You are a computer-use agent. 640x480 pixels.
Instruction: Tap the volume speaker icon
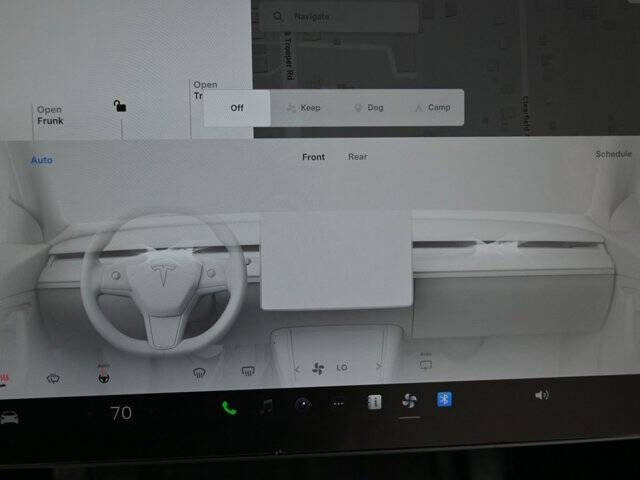coord(541,395)
